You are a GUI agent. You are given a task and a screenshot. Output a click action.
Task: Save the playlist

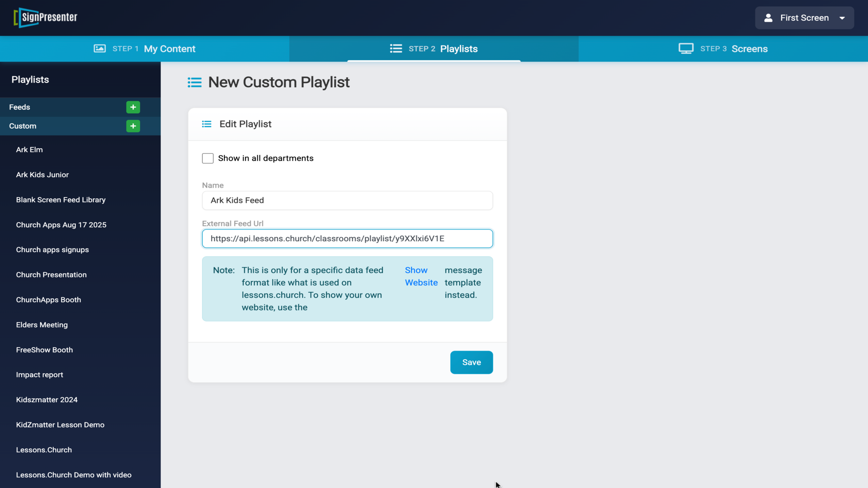(471, 362)
